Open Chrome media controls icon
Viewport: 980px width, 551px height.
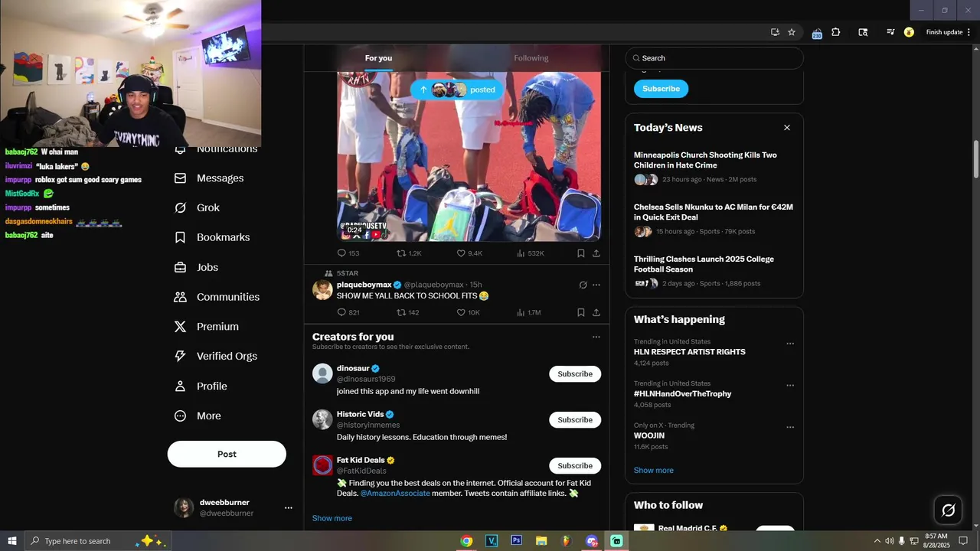click(x=890, y=32)
